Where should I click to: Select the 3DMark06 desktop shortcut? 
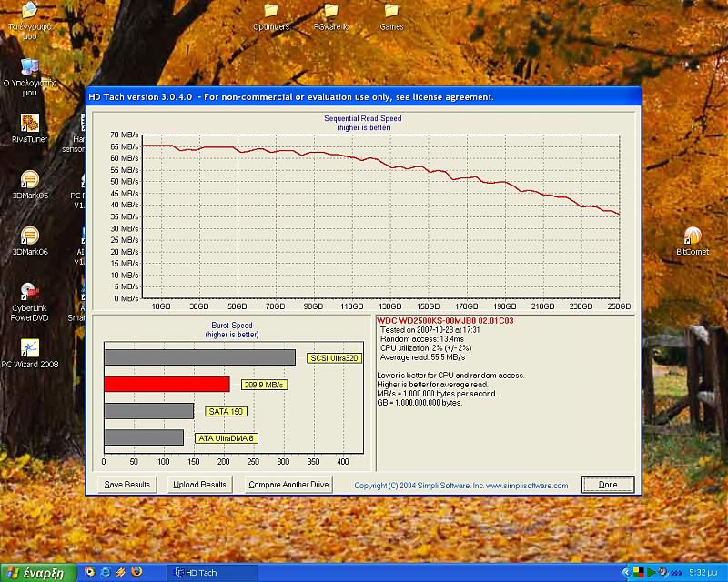pos(30,241)
